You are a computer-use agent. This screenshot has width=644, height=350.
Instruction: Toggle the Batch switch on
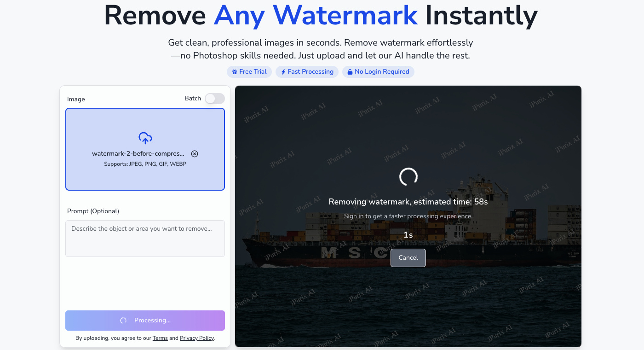[215, 99]
